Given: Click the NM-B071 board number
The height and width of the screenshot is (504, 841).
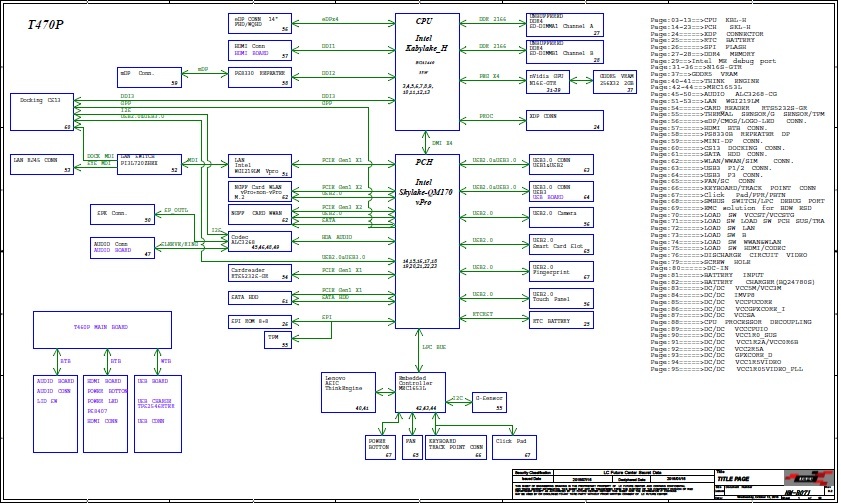Looking at the screenshot, I should (798, 492).
